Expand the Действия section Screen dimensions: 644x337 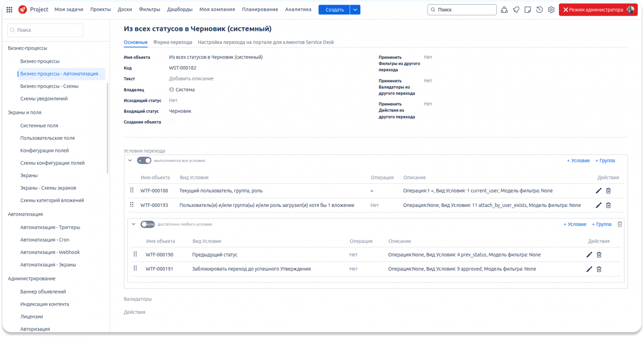(x=135, y=312)
